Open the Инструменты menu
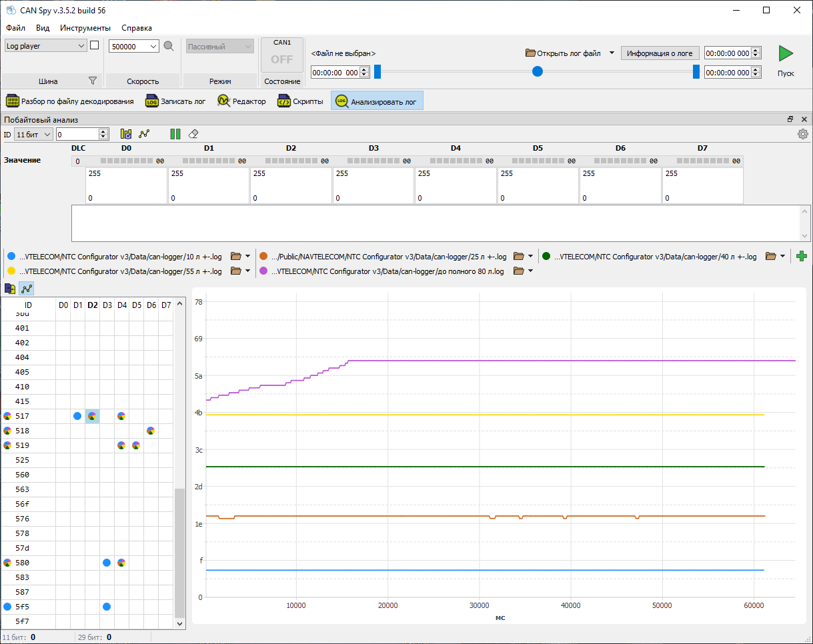This screenshot has height=644, width=813. [x=85, y=28]
